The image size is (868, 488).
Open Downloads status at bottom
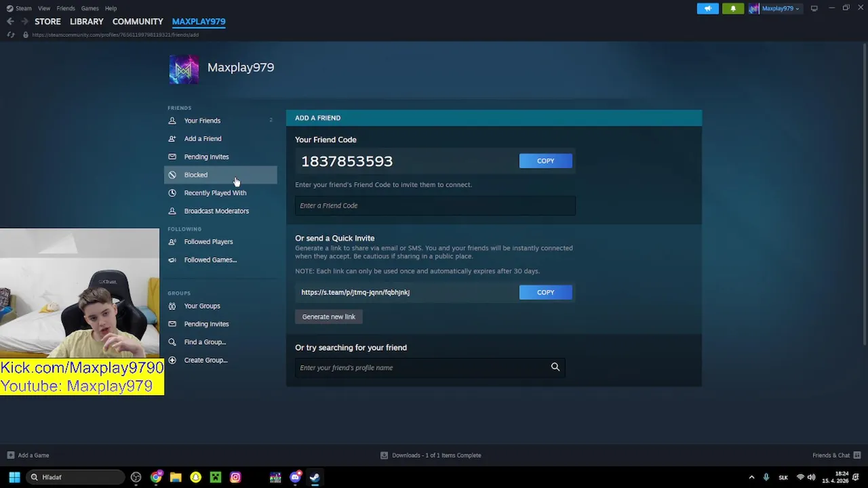point(431,455)
